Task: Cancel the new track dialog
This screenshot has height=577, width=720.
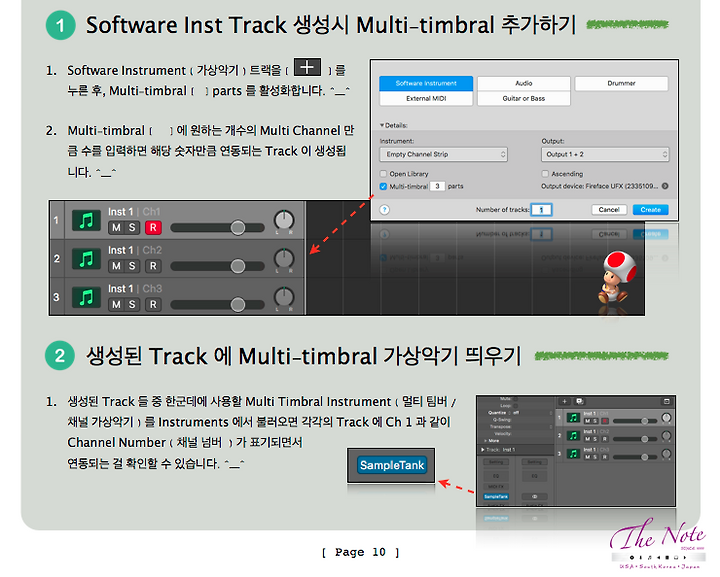Action: point(609,210)
